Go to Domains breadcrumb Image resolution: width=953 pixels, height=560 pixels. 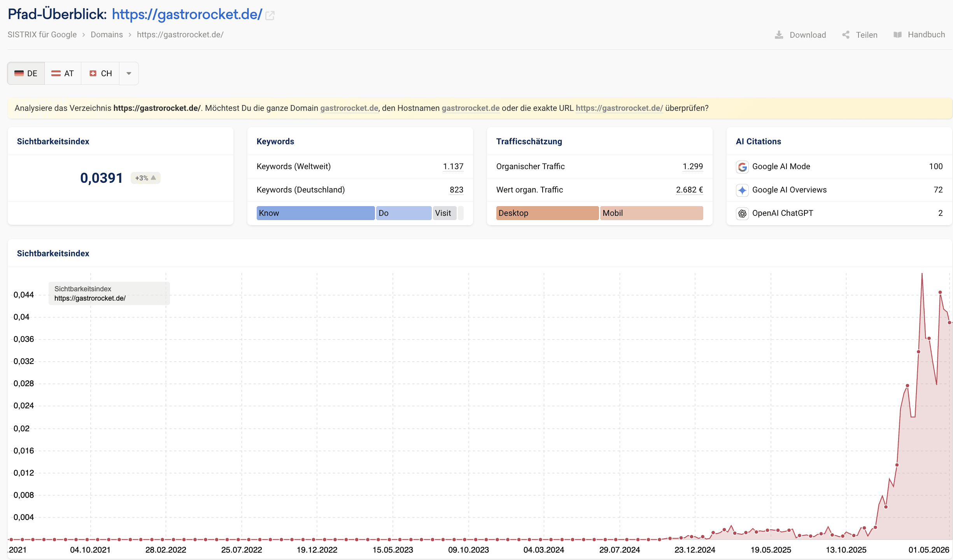(107, 35)
